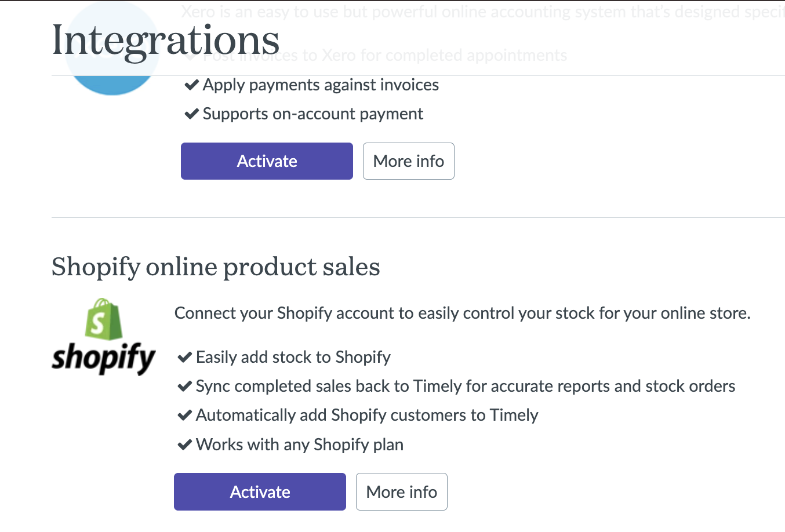The height and width of the screenshot is (532, 785).
Task: Click the black shopify wordmark text
Action: [x=104, y=358]
